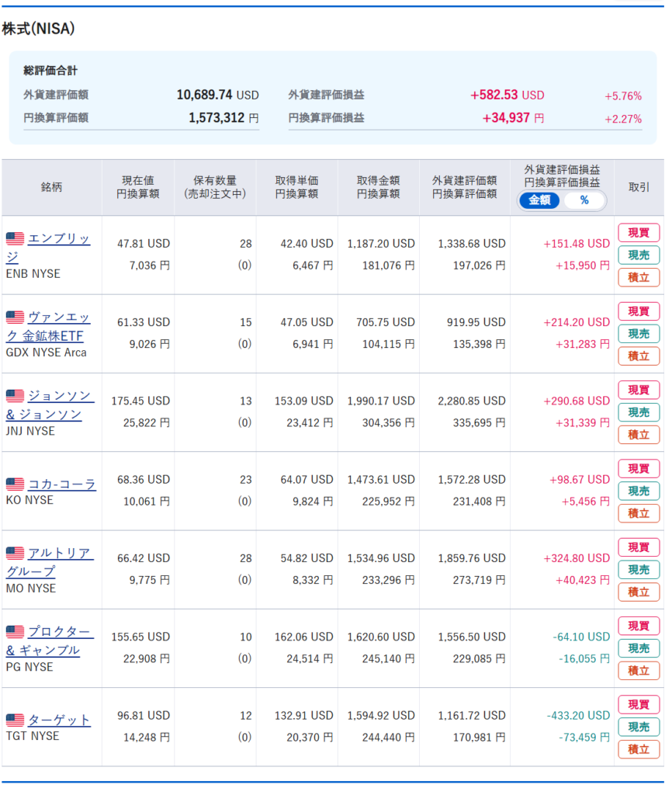Click the 現売 button for MO

pos(639,569)
